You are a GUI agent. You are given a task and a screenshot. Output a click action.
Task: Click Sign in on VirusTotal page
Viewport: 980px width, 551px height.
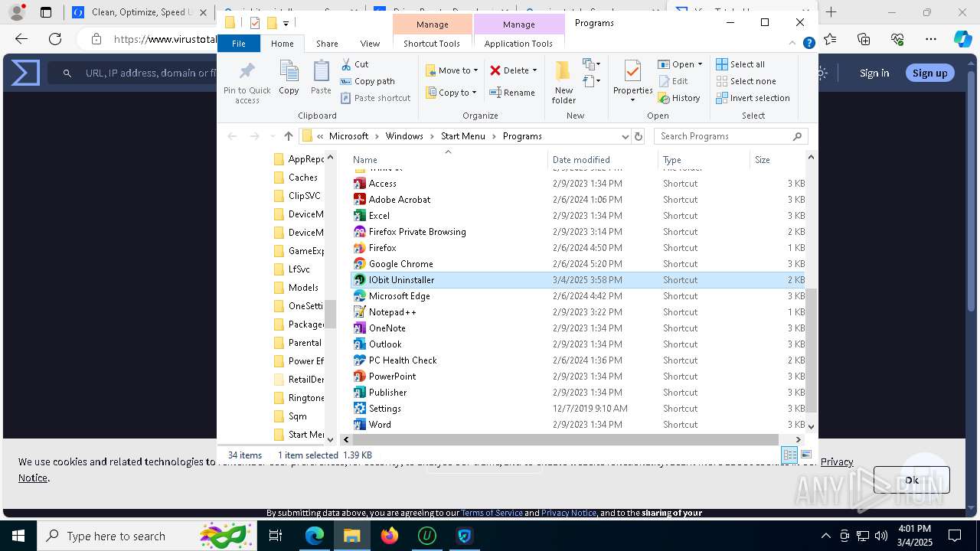tap(874, 73)
